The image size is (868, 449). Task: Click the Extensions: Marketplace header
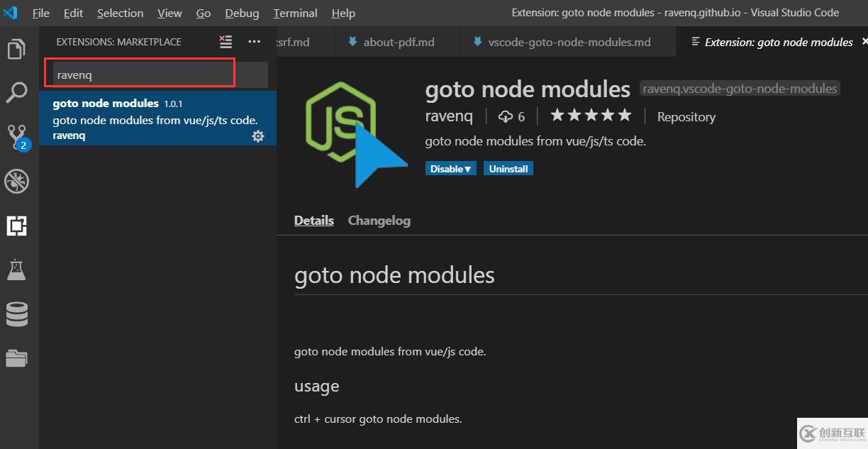point(118,42)
